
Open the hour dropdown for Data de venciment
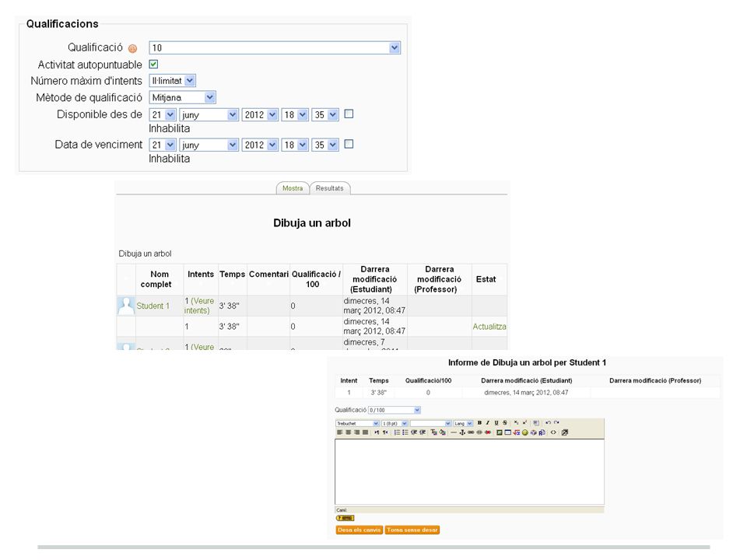click(x=295, y=145)
